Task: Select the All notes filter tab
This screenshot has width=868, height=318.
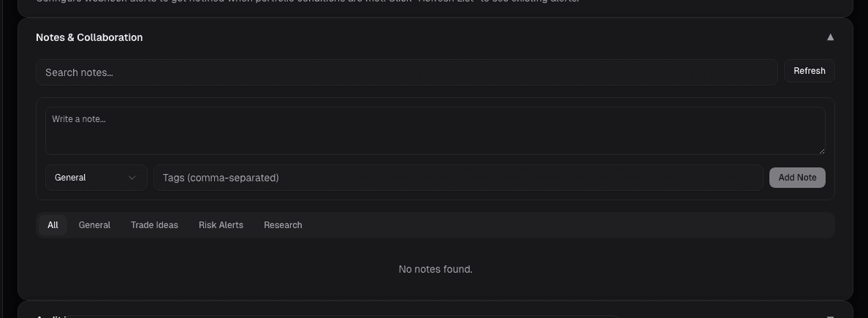Action: click(x=53, y=225)
